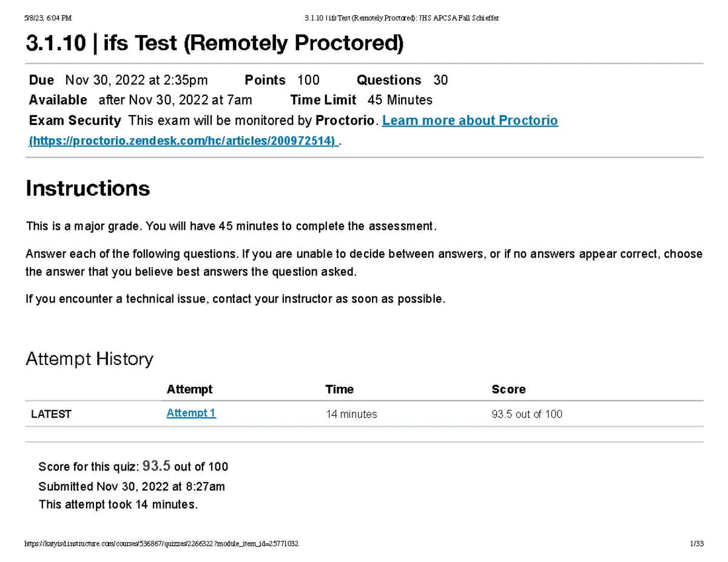
Task: Click the Time column header
Action: point(339,389)
